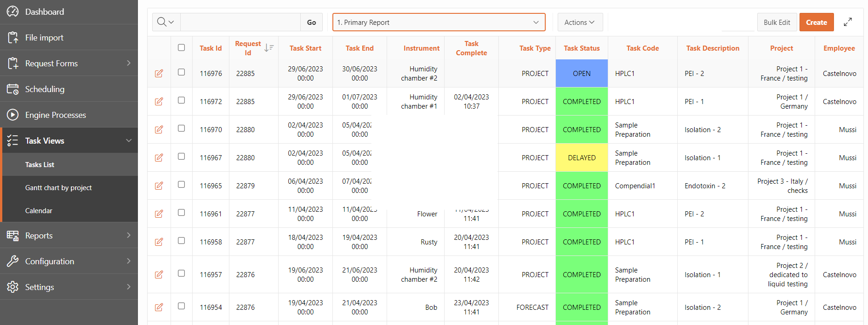Click the Engine Processes play icon
Viewport: 868px width, 325px height.
pyautogui.click(x=12, y=115)
